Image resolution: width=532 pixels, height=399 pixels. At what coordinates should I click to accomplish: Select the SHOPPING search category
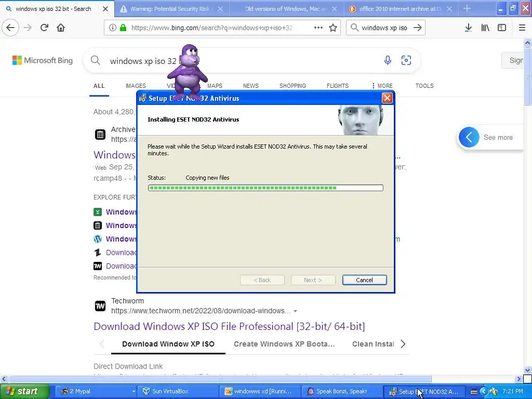tap(293, 86)
